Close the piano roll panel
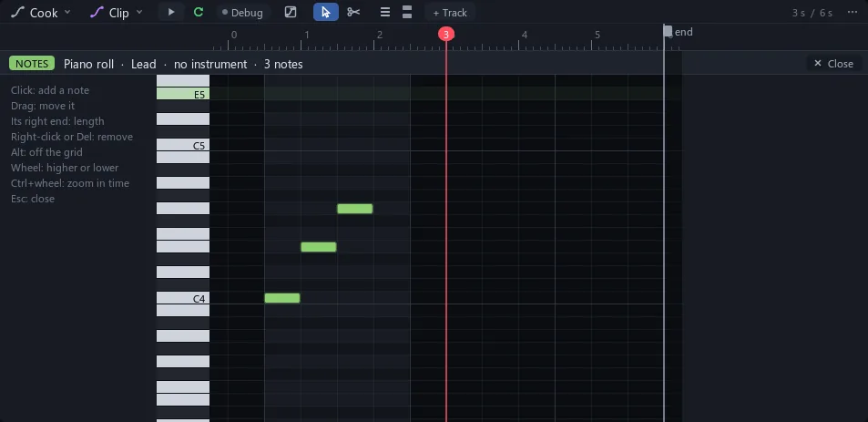Viewport: 868px width, 422px height. (x=833, y=64)
